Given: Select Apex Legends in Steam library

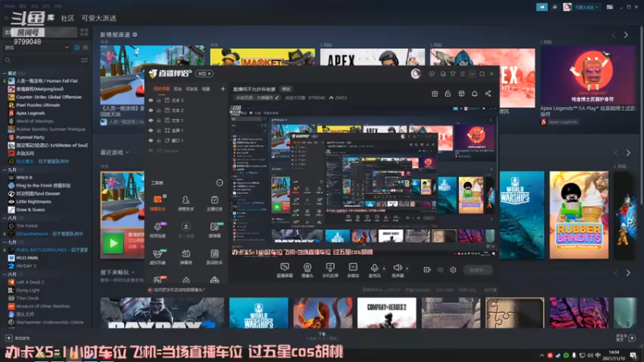Looking at the screenshot, I should point(31,113).
